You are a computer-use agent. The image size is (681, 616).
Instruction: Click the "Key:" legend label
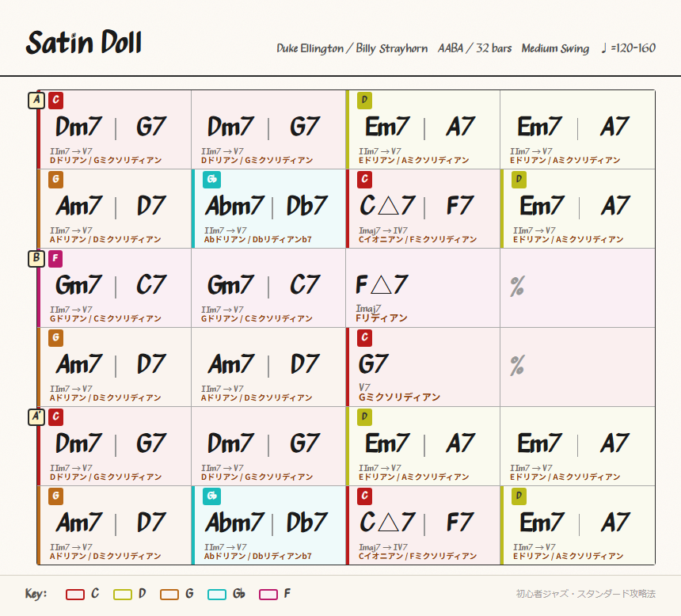[x=36, y=594]
